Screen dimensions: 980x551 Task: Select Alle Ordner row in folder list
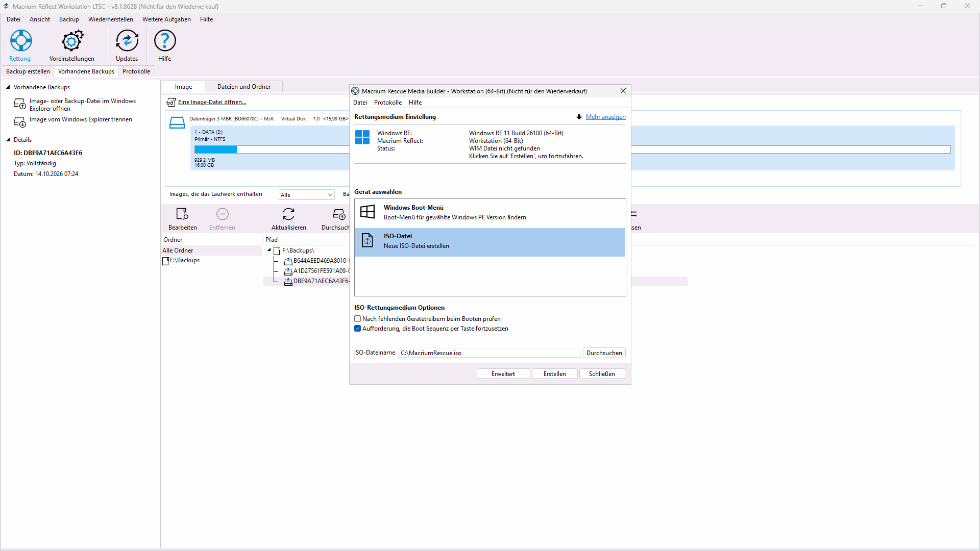[212, 251]
